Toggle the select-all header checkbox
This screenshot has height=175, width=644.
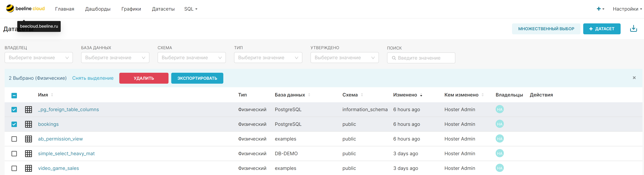tap(14, 95)
